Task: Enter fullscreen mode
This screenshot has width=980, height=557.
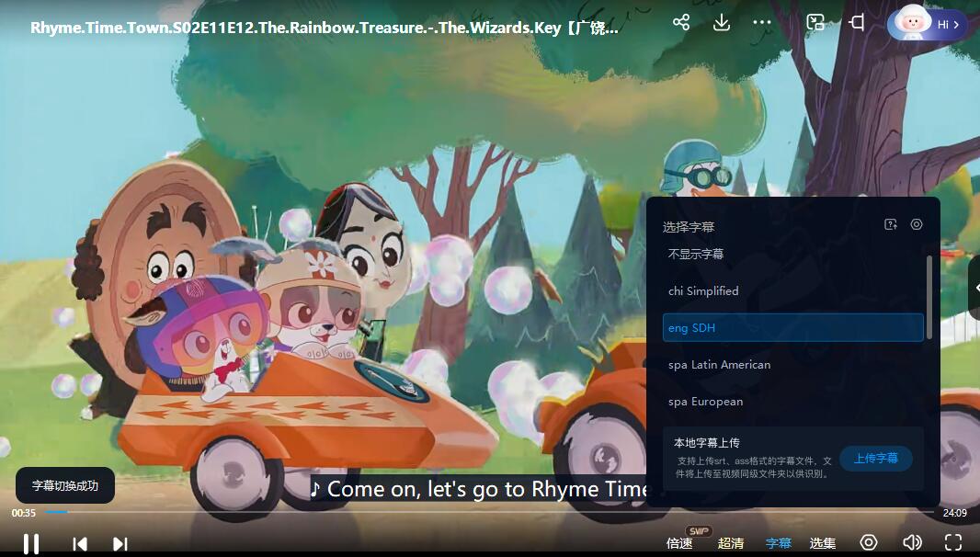Action: pyautogui.click(x=953, y=542)
